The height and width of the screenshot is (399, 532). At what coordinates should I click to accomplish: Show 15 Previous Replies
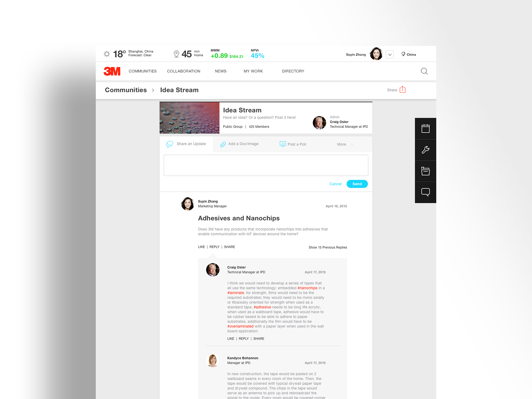[328, 247]
